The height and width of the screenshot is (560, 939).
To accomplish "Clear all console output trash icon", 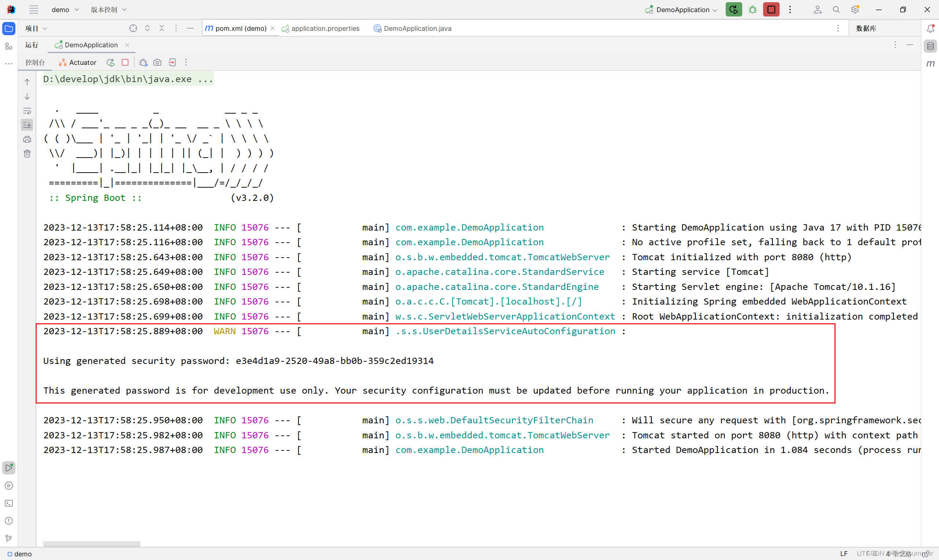I will pyautogui.click(x=27, y=154).
